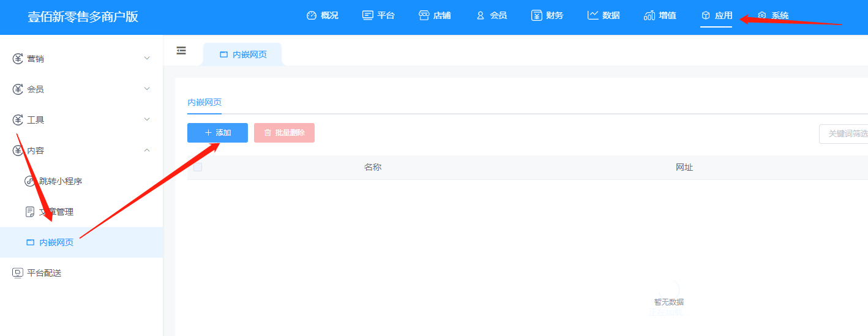Click the 文章管理 document icon
868x336 pixels.
click(x=30, y=212)
